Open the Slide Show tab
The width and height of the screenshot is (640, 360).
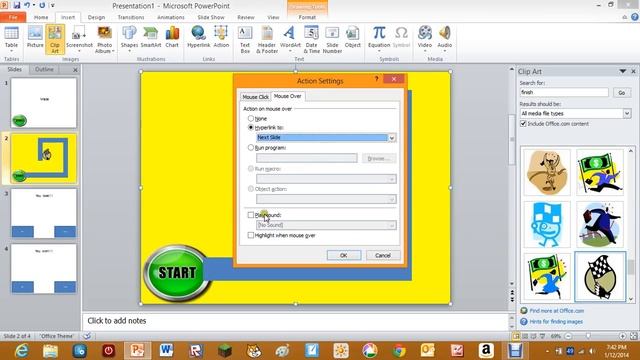pos(211,17)
